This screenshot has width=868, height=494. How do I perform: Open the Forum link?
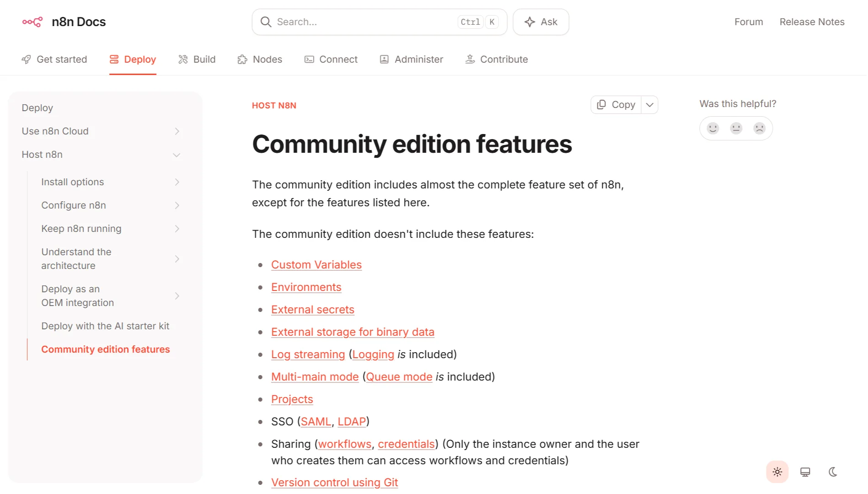click(x=749, y=21)
